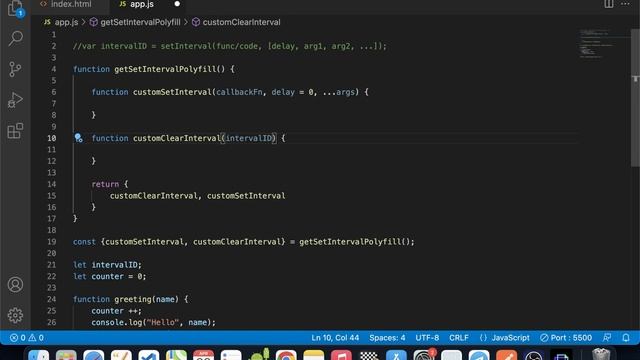
Task: Click line number 19 in gutter
Action: [51, 242]
